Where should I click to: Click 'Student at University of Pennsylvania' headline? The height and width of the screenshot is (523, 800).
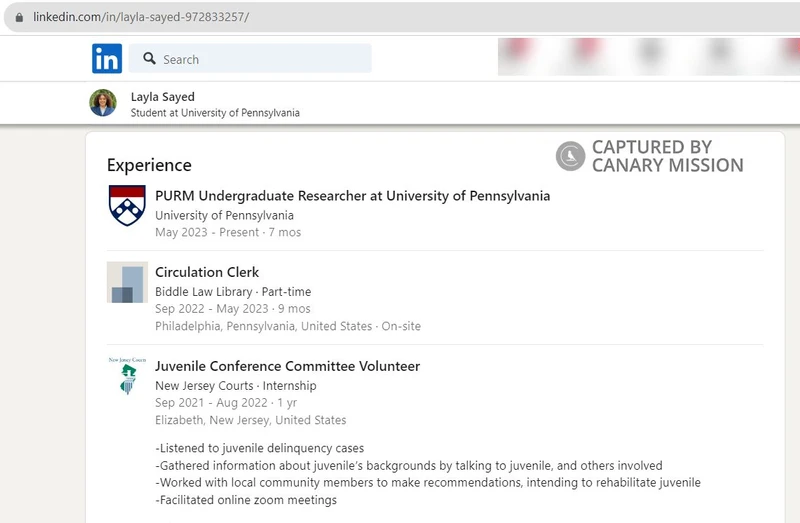215,113
